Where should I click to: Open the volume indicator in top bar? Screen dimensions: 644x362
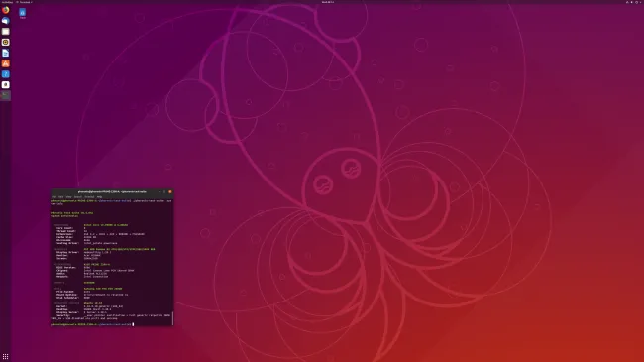coord(632,2)
